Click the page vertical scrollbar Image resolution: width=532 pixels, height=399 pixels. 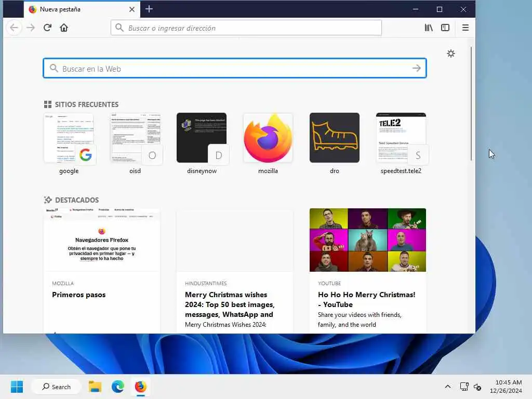pyautogui.click(x=471, y=103)
